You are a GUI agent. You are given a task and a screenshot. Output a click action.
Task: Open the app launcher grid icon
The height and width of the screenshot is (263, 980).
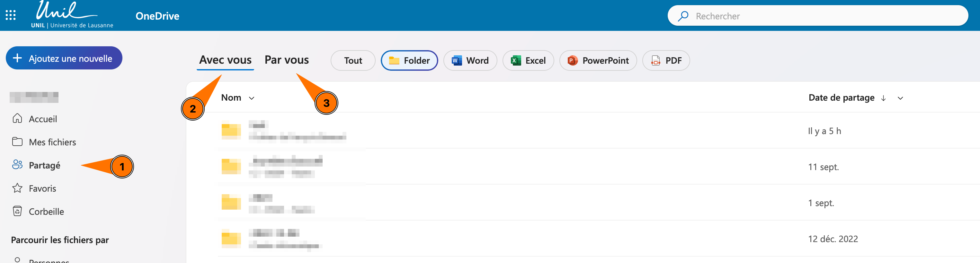pos(11,15)
